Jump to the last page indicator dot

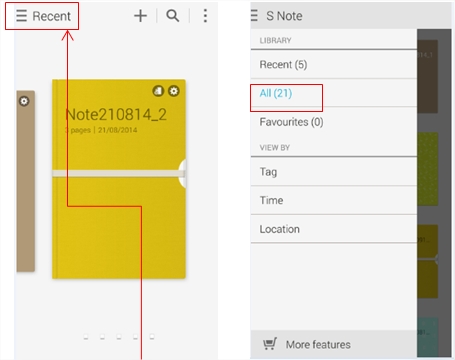point(152,337)
